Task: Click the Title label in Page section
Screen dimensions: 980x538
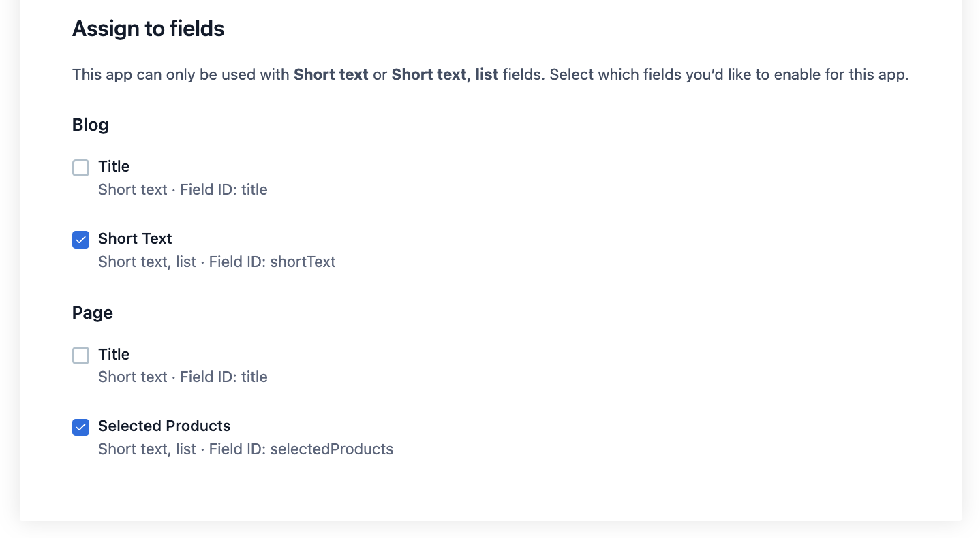Action: (114, 354)
